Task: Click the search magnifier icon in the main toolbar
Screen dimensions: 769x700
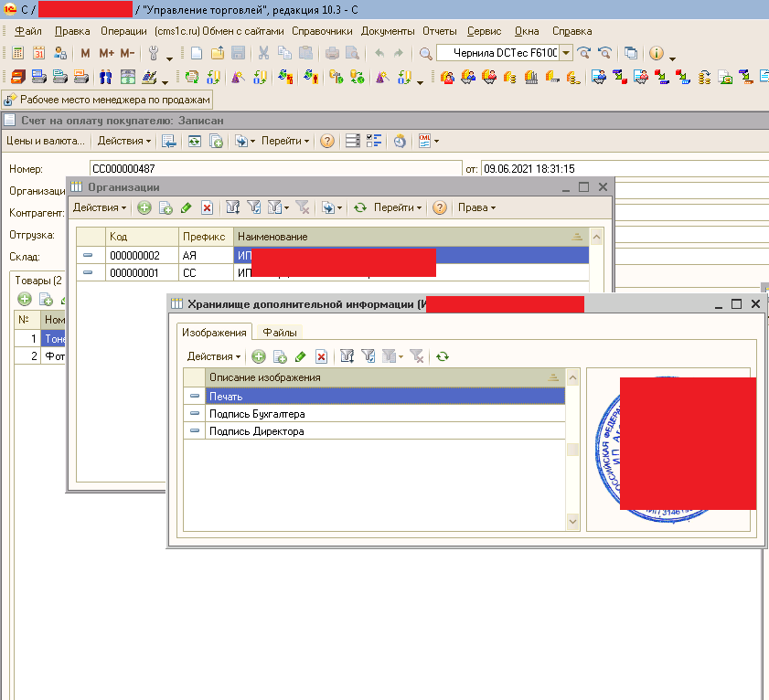Action: coord(425,53)
